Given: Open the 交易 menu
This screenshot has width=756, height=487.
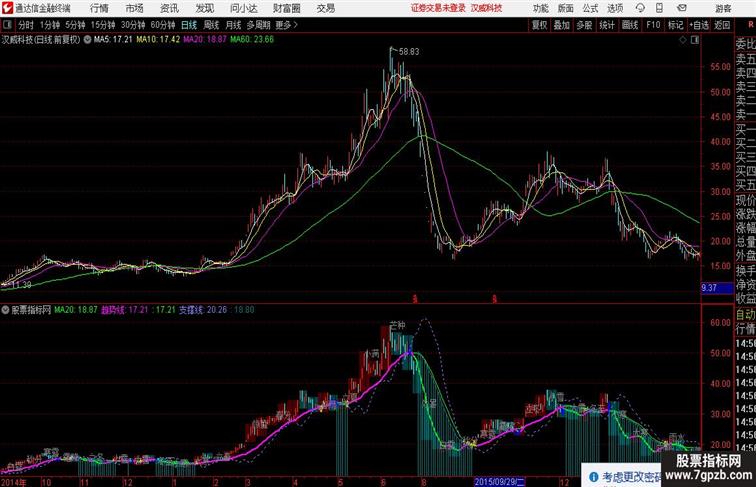Looking at the screenshot, I should 325,8.
